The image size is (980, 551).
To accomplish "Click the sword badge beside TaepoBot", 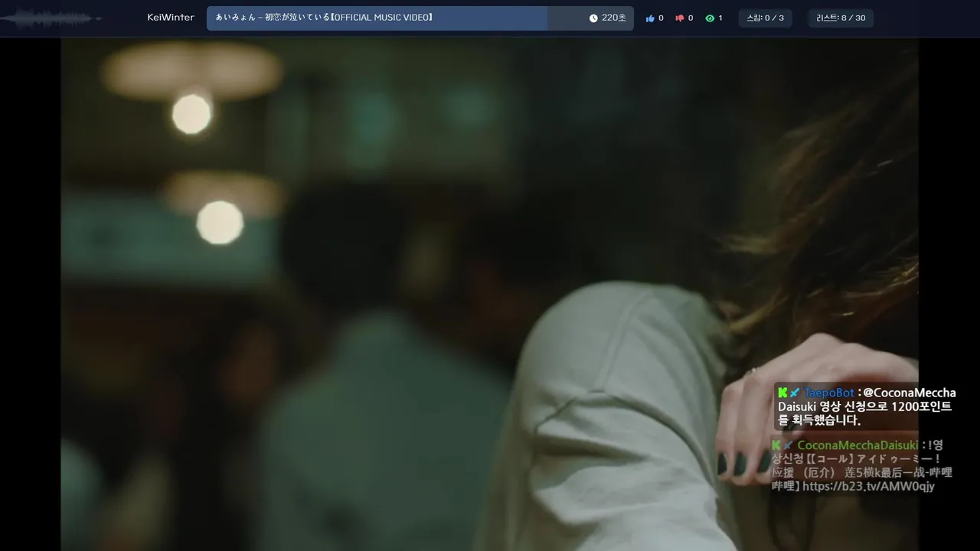I will tap(795, 393).
